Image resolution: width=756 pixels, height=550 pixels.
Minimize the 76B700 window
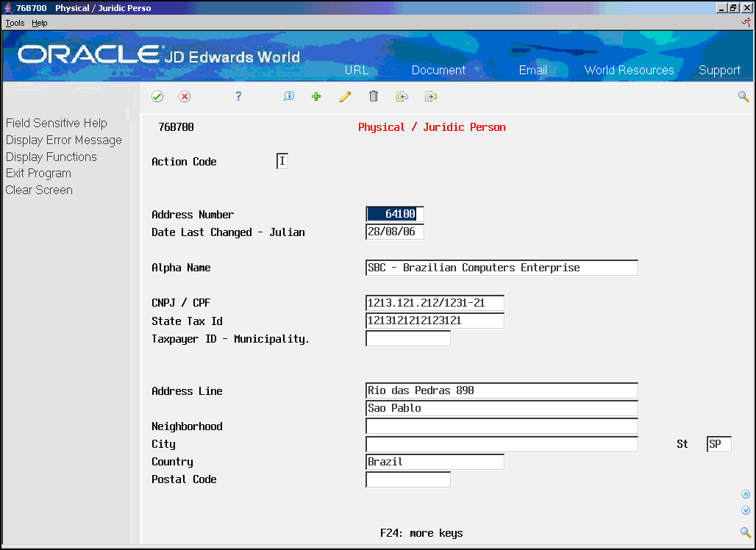tap(721, 7)
